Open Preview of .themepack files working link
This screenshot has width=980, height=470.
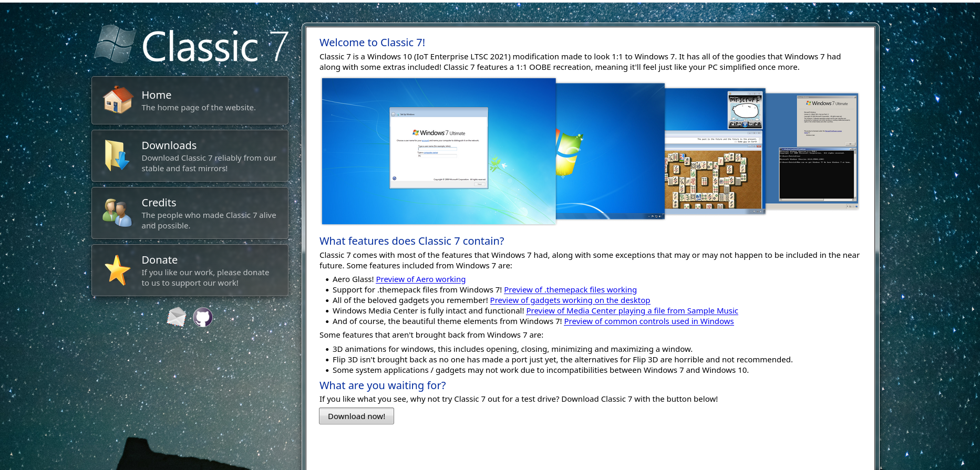pos(570,290)
